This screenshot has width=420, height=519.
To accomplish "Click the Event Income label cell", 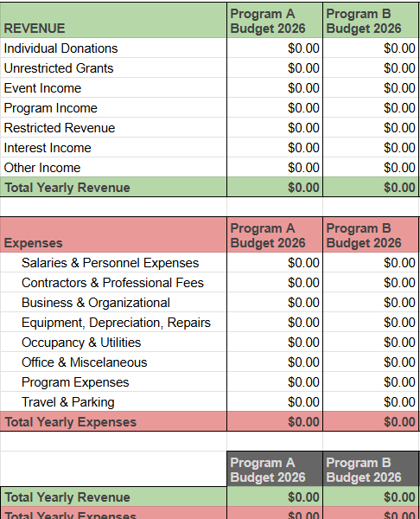I will pos(113,87).
